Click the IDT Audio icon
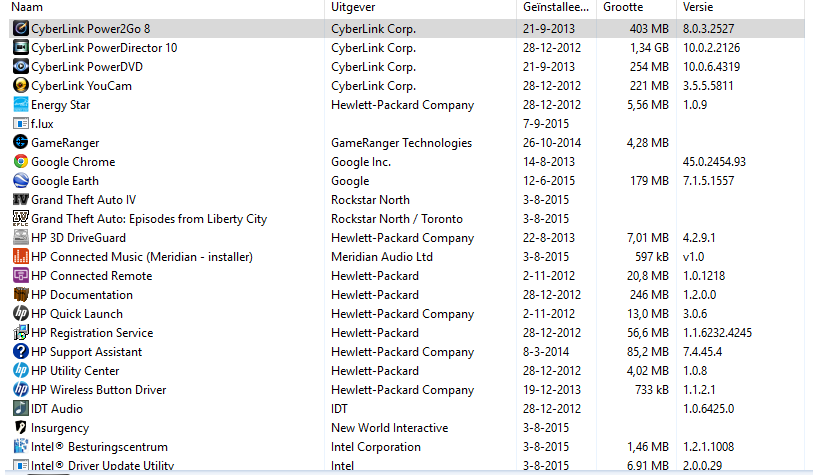 click(20, 408)
